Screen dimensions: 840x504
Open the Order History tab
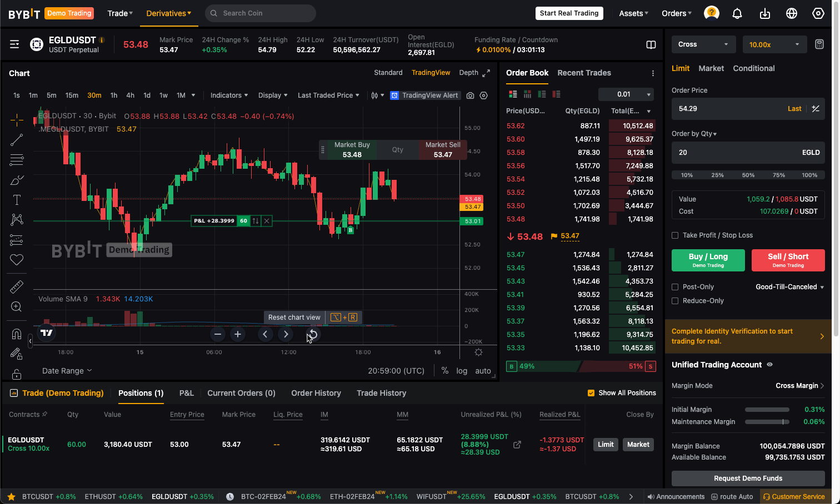[x=316, y=393]
